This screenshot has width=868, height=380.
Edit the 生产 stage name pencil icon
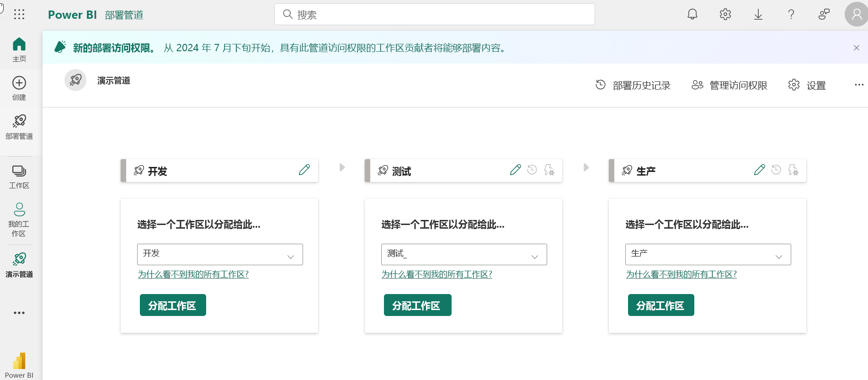coord(760,170)
